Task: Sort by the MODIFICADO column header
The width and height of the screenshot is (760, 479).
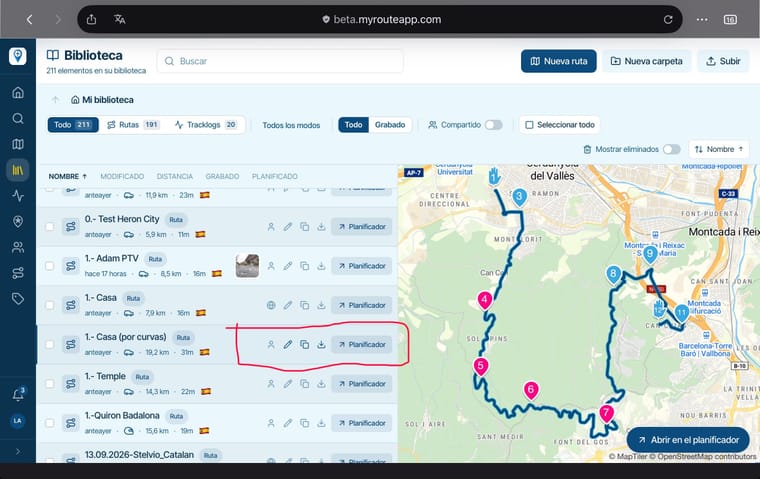Action: pyautogui.click(x=122, y=176)
